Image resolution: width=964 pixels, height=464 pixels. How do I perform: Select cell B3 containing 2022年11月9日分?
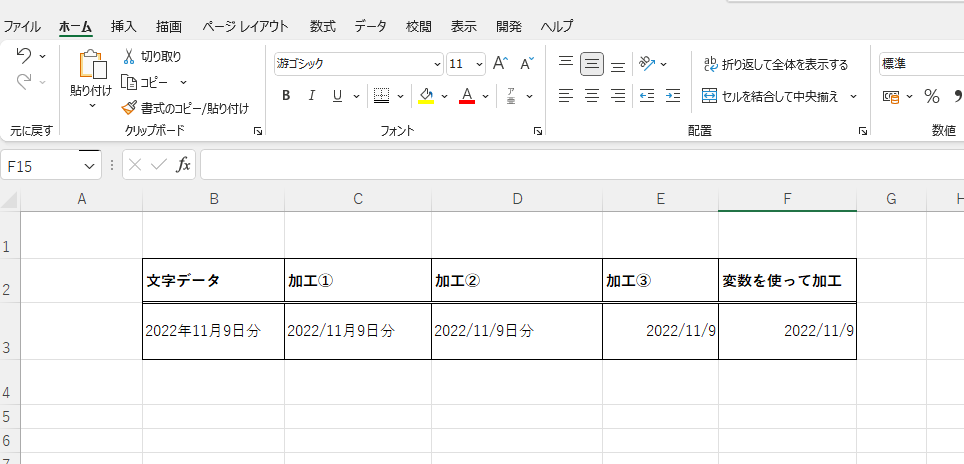click(x=213, y=330)
